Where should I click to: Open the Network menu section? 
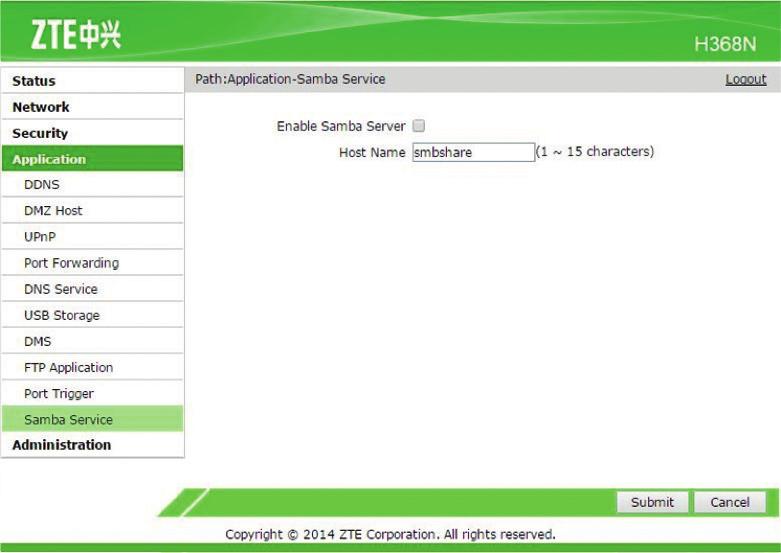click(93, 107)
